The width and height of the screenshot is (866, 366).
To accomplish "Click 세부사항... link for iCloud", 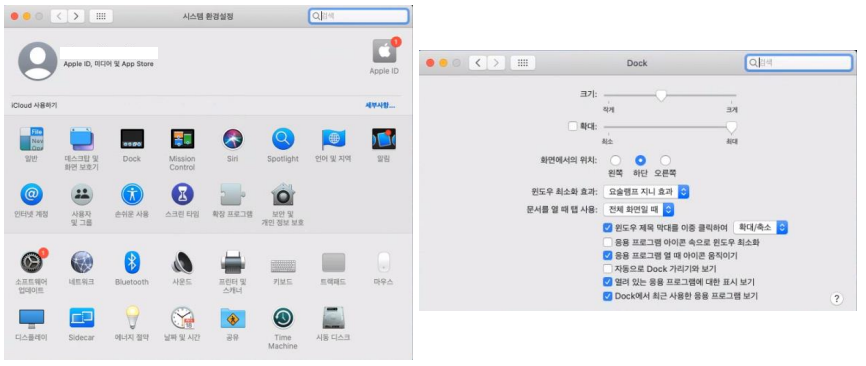I will click(380, 105).
